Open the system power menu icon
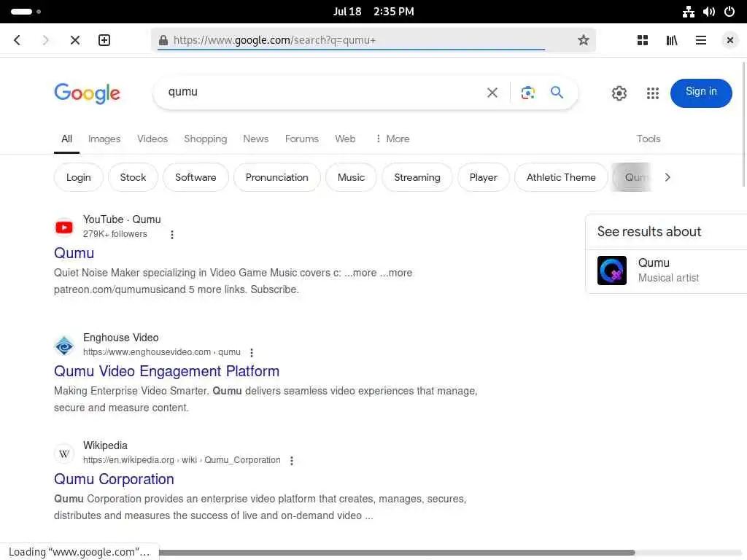This screenshot has width=747, height=560. tap(729, 12)
